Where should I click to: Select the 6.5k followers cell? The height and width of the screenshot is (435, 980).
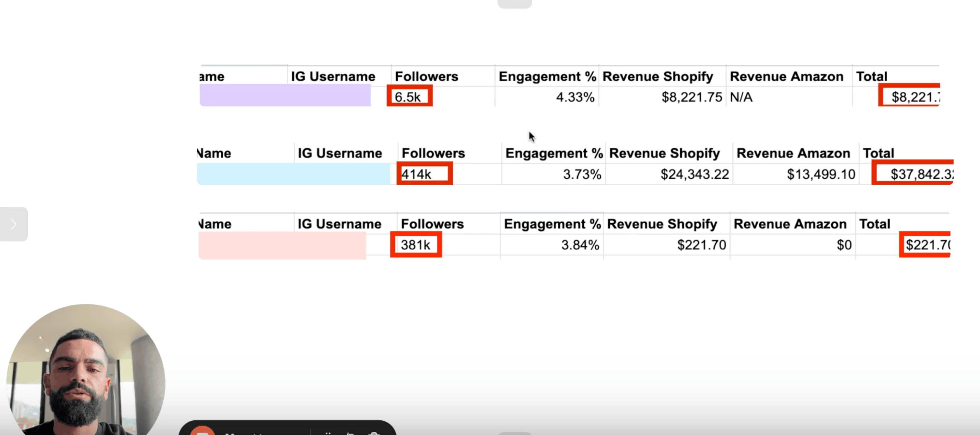coord(409,96)
